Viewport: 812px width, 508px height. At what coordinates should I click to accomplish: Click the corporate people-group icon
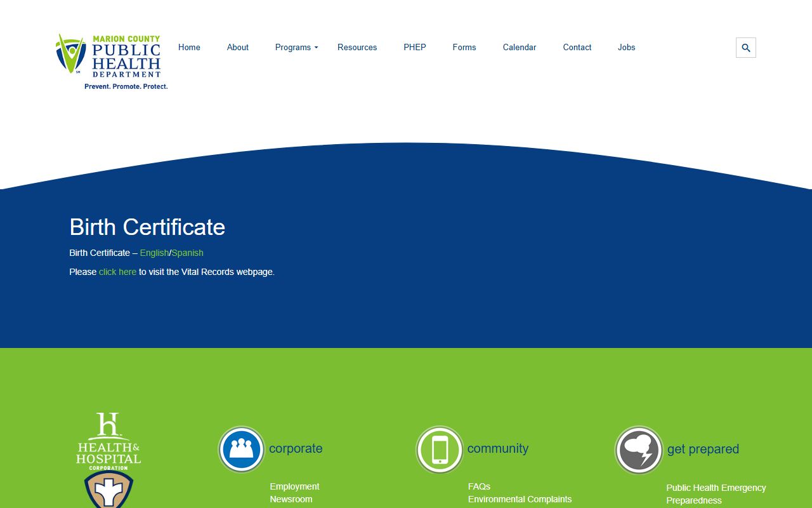point(241,449)
